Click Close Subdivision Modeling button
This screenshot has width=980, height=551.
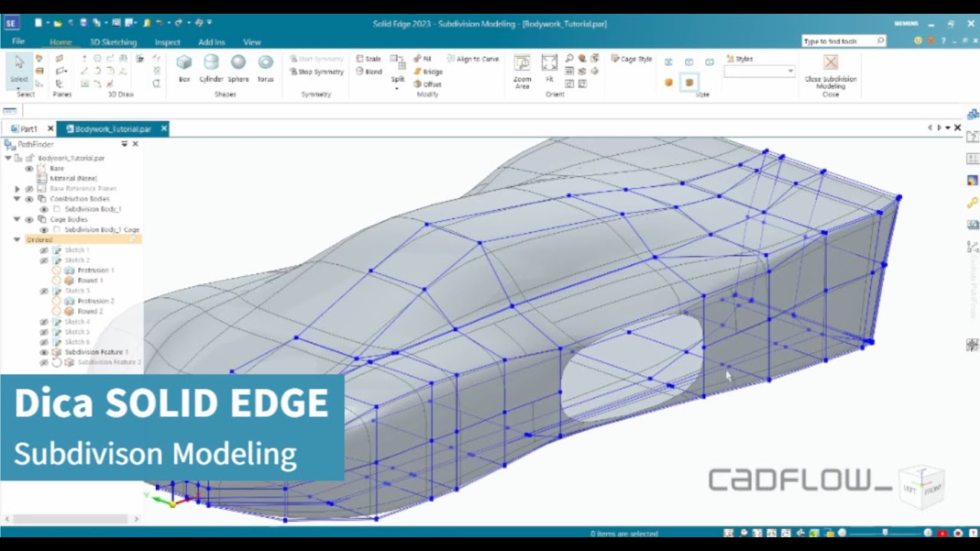click(831, 71)
